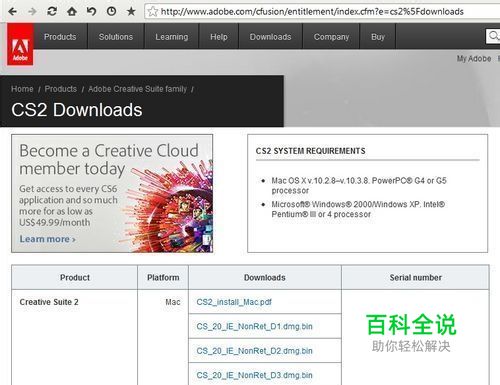Open the Downloads menu
This screenshot has width=500, height=385.
270,37
